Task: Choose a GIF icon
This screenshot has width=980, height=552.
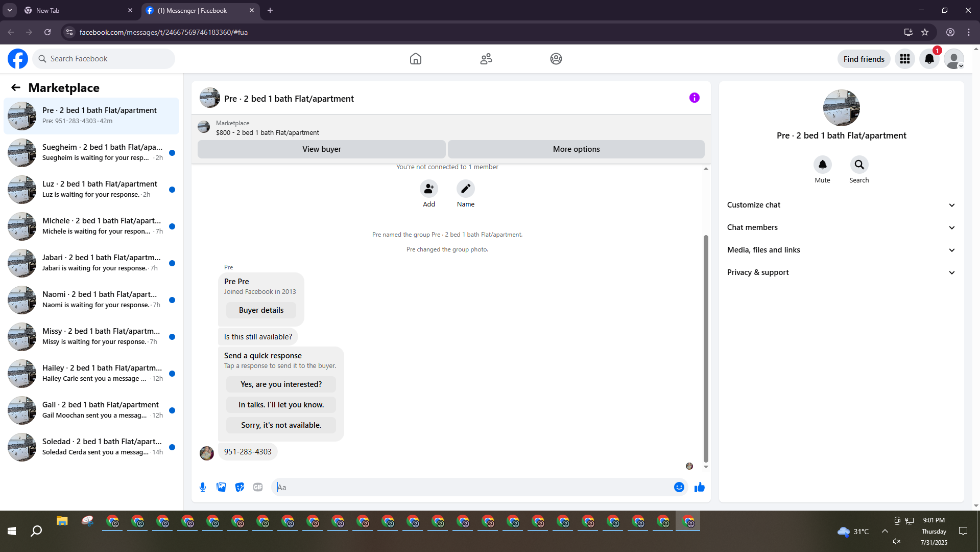Action: [x=258, y=487]
